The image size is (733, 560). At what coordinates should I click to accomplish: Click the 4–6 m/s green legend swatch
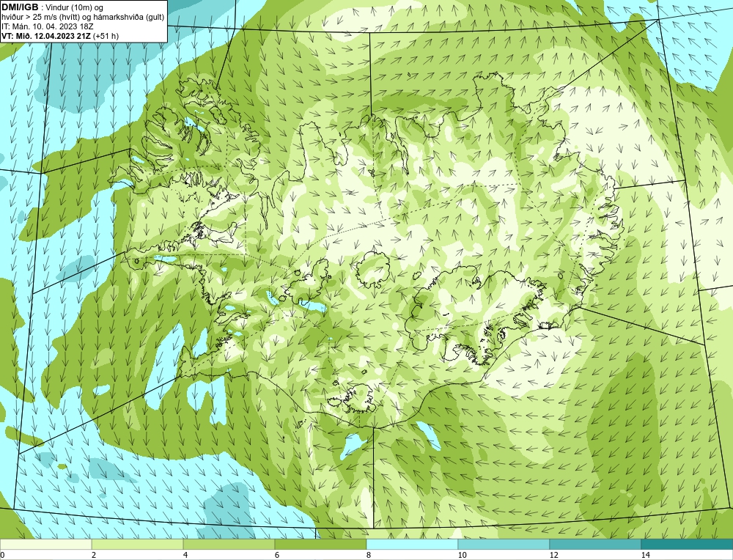[x=229, y=544]
